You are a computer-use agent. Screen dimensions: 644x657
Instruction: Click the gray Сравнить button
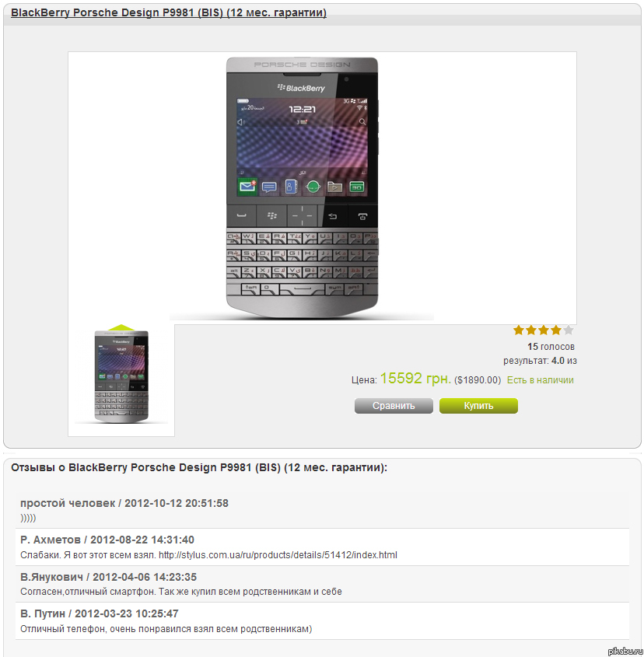394,406
